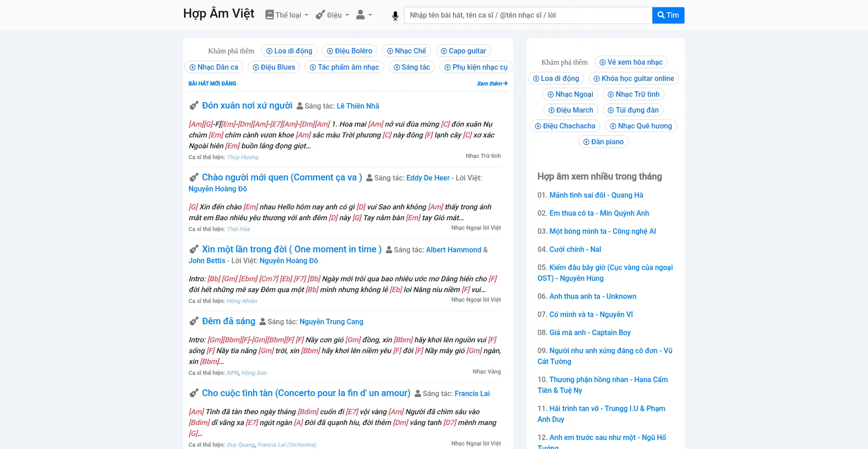Open the Nhạc Chế tag
This screenshot has width=868, height=449.
point(406,51)
